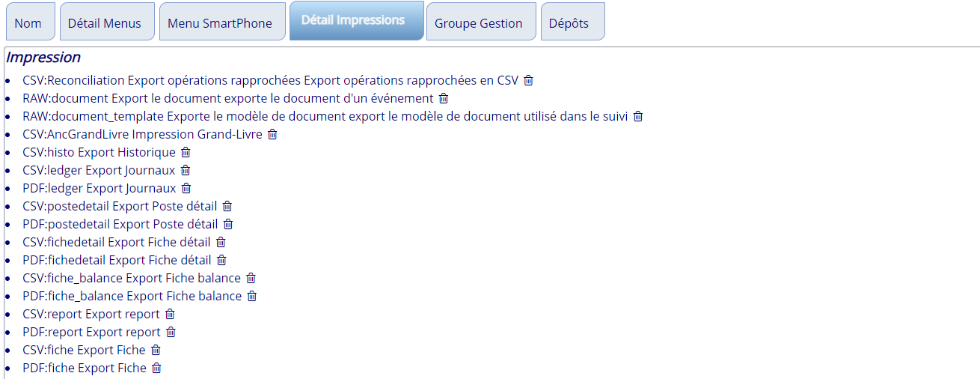This screenshot has width=980, height=379.
Task: Delete the PDF:fiche Export Fiche entry
Action: pyautogui.click(x=156, y=368)
